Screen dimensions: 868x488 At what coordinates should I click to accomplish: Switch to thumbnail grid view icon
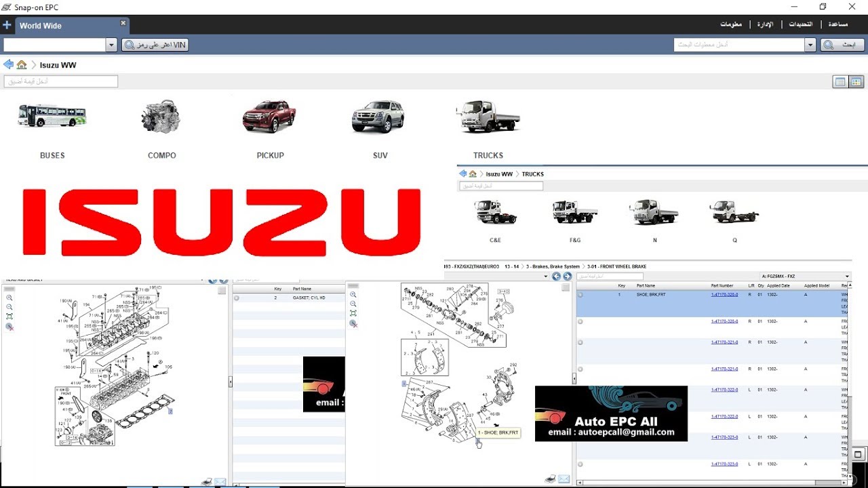tap(856, 82)
